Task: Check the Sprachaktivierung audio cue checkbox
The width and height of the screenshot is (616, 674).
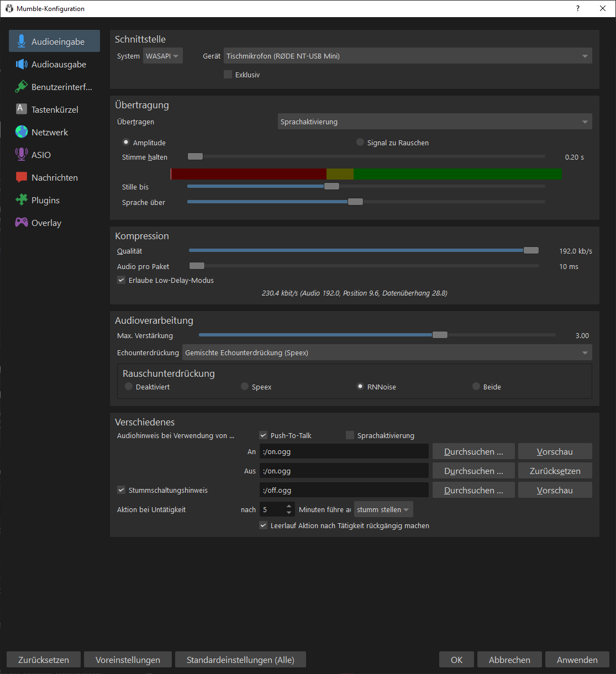Action: point(350,435)
